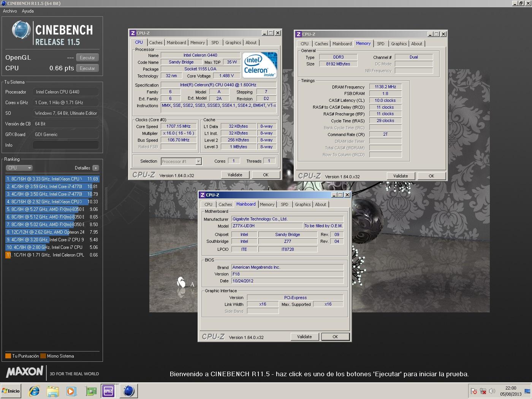
Task: Open the CPU ranking dropdown
Action: (19, 168)
